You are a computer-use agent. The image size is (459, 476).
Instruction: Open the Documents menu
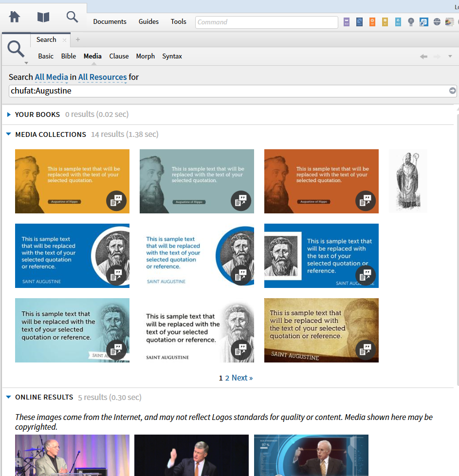(110, 21)
